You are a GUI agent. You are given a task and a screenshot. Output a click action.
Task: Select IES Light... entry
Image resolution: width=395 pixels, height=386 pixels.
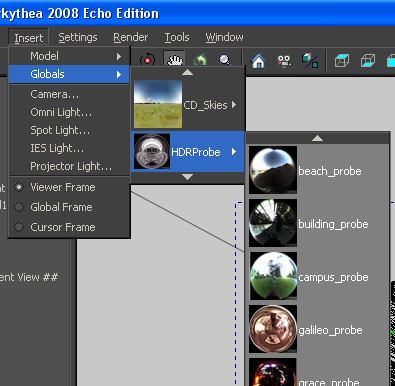pos(69,148)
